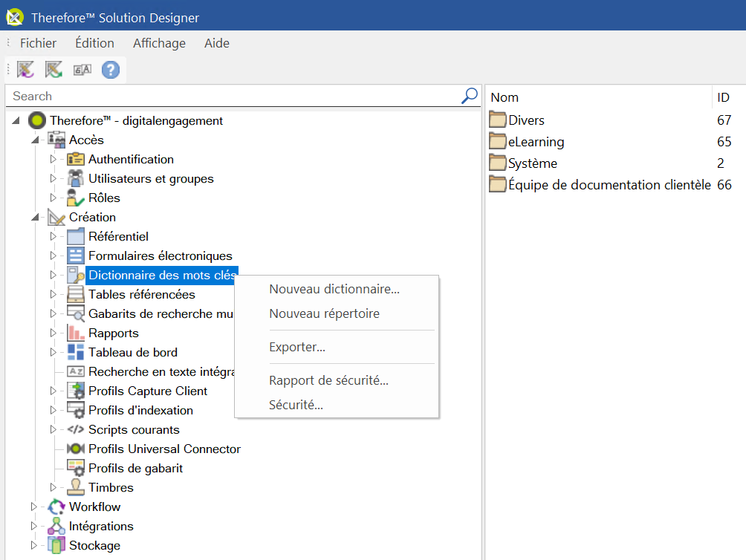
Task: Click into the Search field
Action: point(233,96)
